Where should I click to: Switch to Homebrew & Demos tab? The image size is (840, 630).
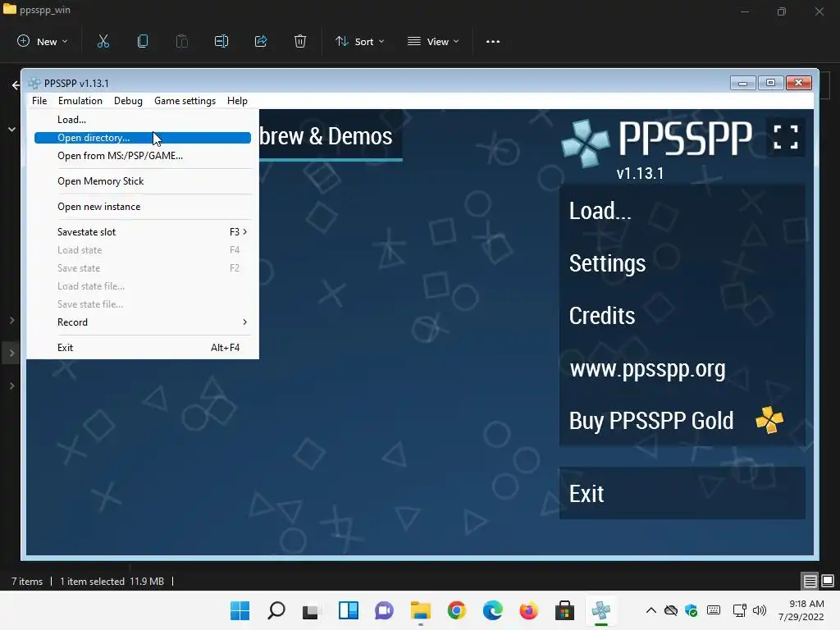tap(331, 136)
